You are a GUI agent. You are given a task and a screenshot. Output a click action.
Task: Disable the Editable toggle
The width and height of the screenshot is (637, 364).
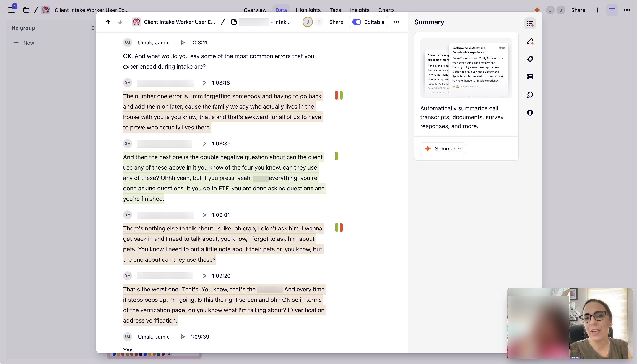[357, 22]
